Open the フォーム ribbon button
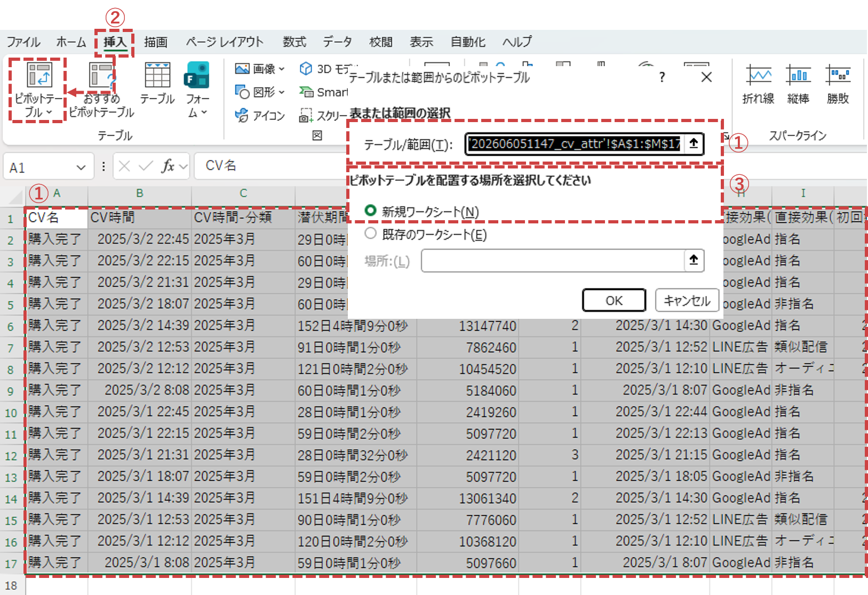The image size is (868, 595). click(x=197, y=90)
